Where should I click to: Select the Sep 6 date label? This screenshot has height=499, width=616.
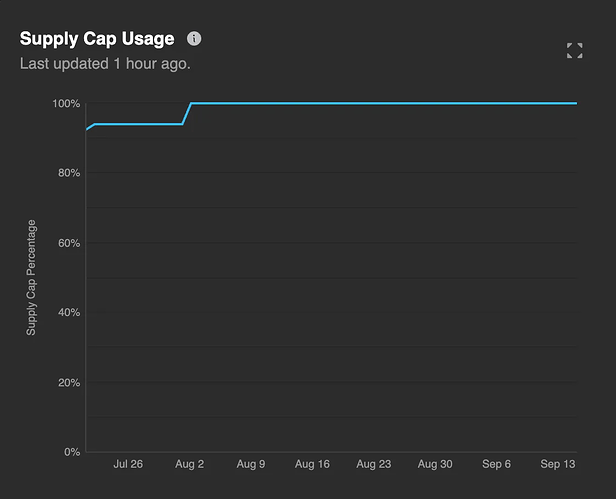[x=496, y=464]
